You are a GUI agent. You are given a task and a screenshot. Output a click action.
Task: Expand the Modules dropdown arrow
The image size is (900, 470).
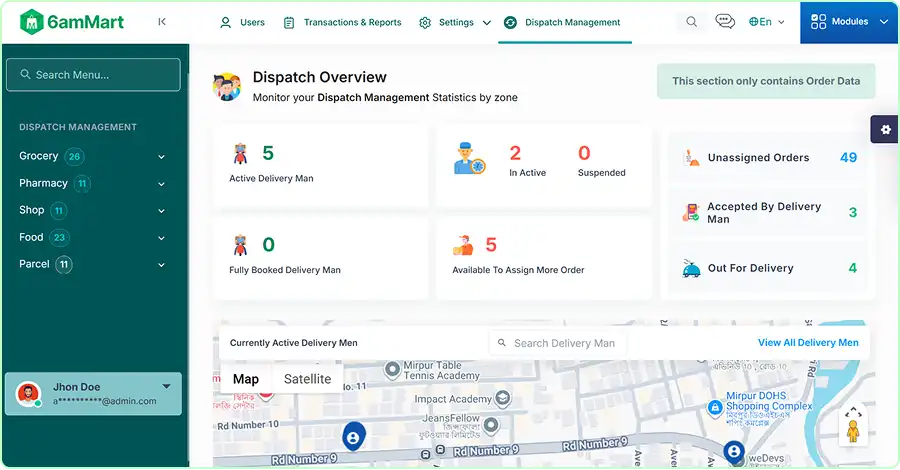click(884, 22)
